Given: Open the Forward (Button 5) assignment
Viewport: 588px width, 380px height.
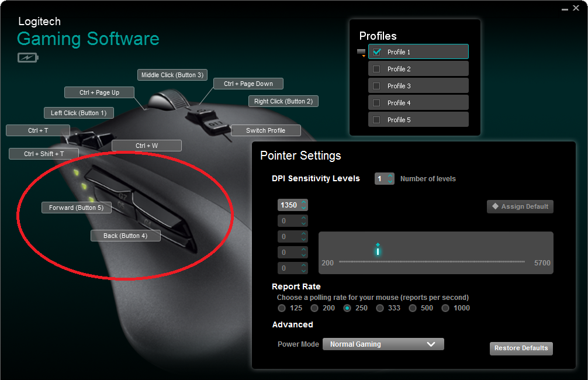Looking at the screenshot, I should coord(77,208).
